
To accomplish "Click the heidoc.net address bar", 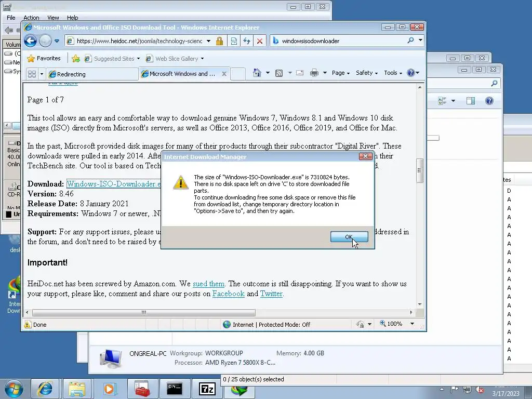I will (139, 41).
